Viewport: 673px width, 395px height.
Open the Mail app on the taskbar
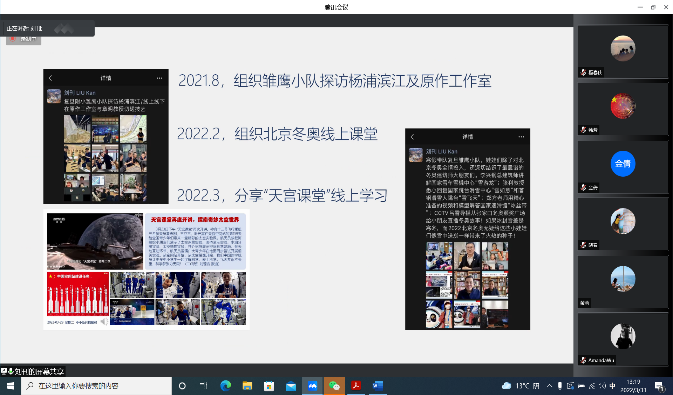291,386
